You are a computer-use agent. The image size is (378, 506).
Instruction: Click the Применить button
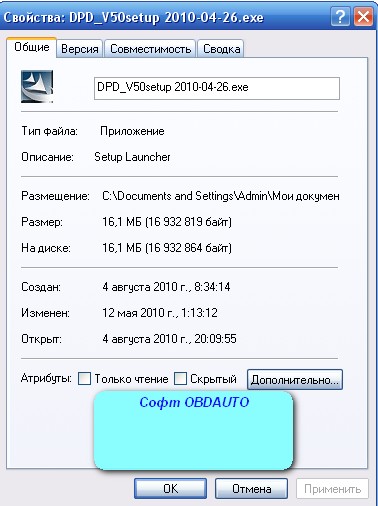point(332,489)
